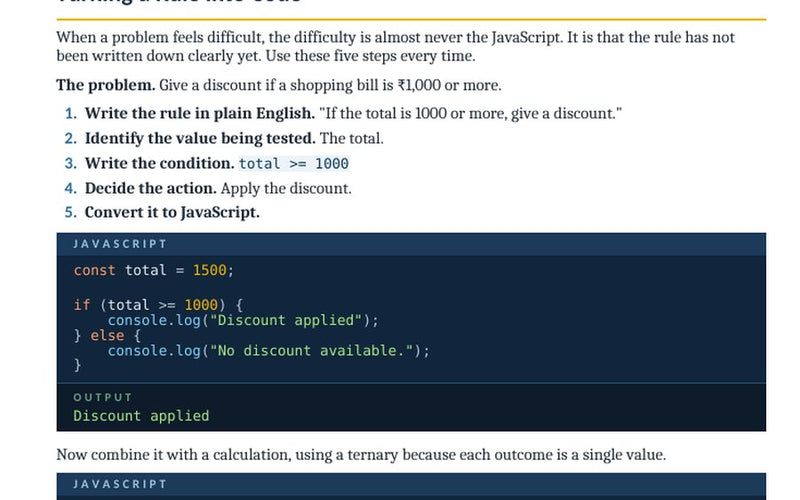Click list number "3." marker
The height and width of the screenshot is (500, 800).
tap(70, 163)
